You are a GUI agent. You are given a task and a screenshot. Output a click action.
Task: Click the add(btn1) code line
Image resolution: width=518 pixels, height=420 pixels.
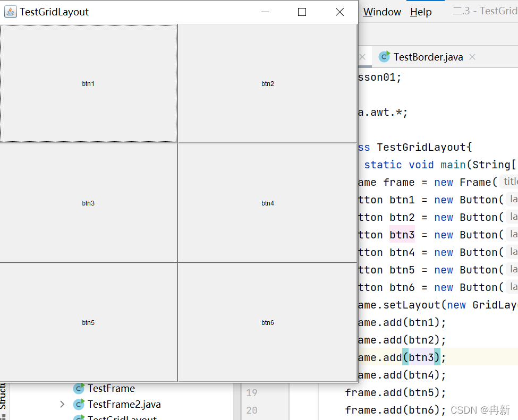pos(402,322)
